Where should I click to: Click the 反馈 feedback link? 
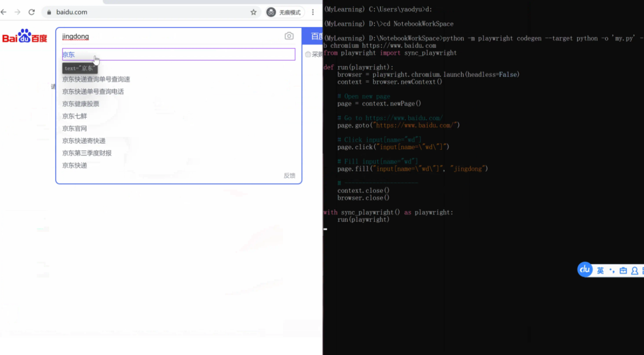point(289,175)
